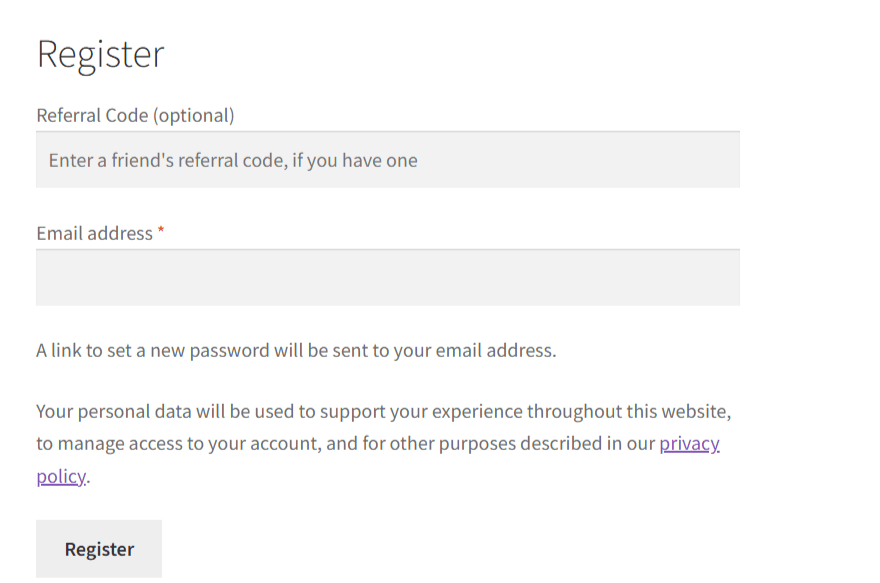Viewport: 880px width, 583px height.
Task: Click the new password link notice text
Action: (296, 350)
